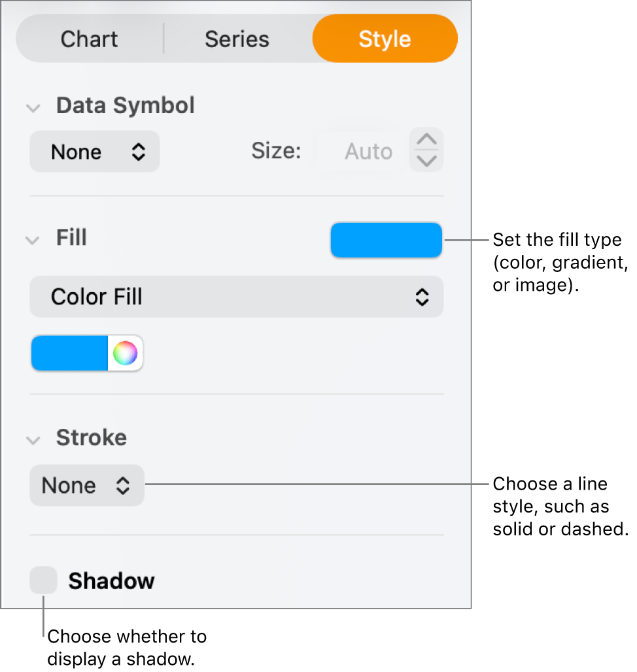637x672 pixels.
Task: Click the down arrow on the Size stepper
Action: tap(426, 160)
